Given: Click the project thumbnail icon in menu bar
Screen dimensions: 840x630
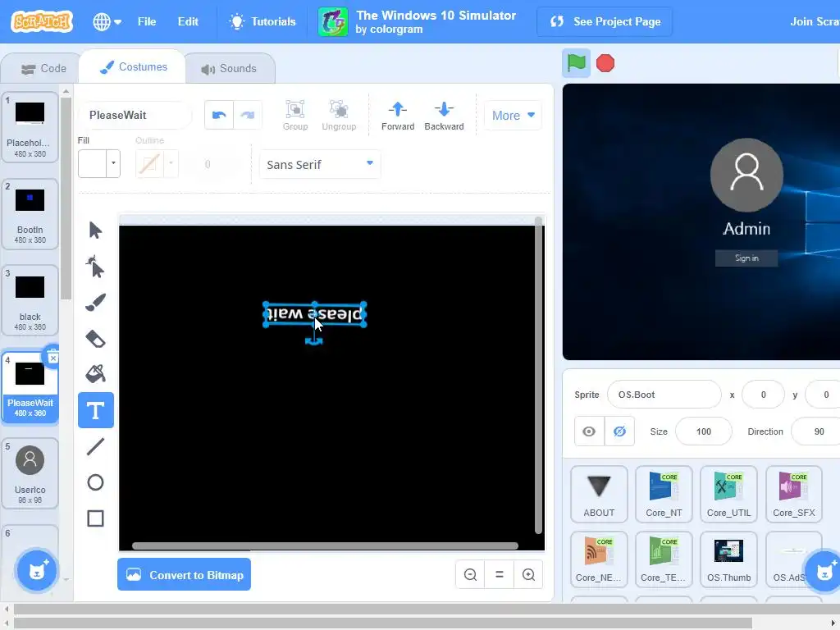Looking at the screenshot, I should [x=333, y=21].
